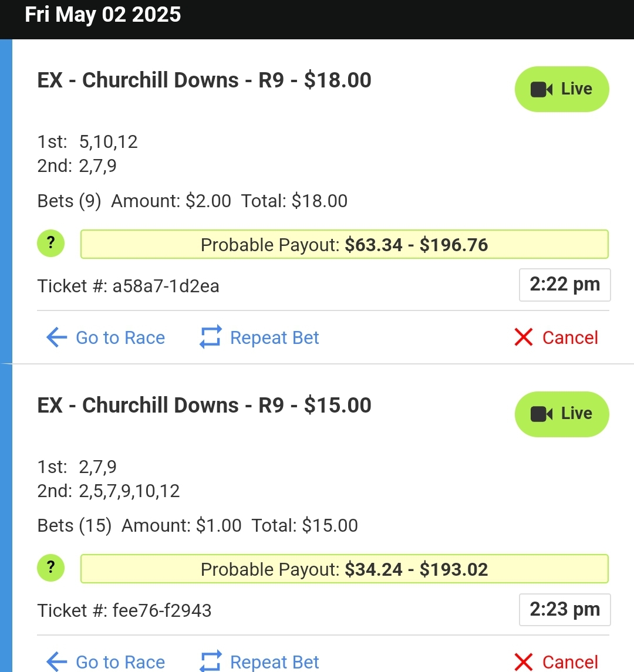
Task: Cancel the $18.00 exacta bet
Action: pos(557,337)
